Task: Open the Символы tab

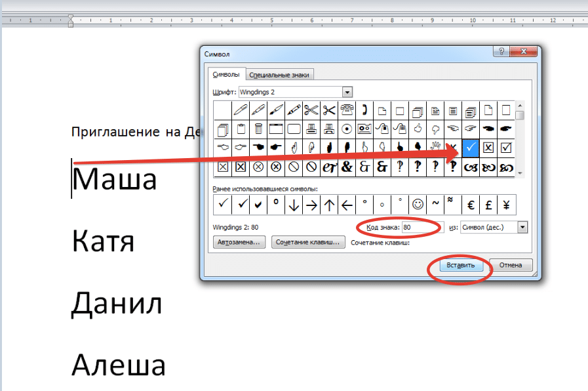Action: [226, 74]
